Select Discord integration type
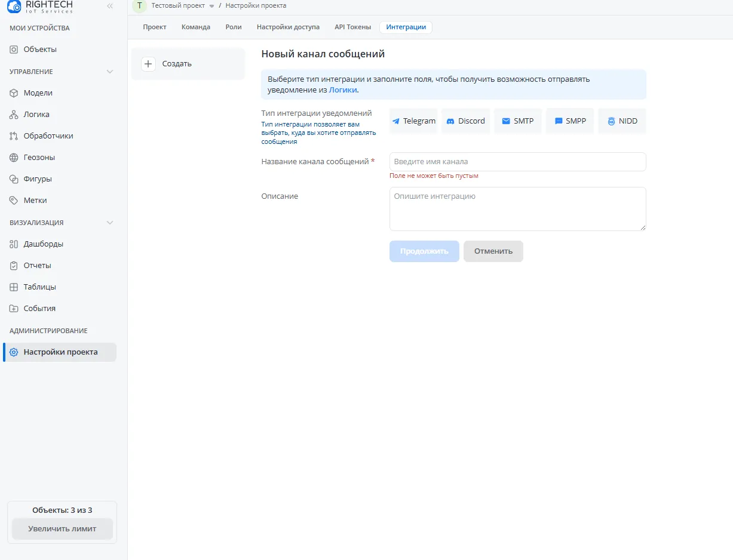The height and width of the screenshot is (560, 733). click(465, 121)
